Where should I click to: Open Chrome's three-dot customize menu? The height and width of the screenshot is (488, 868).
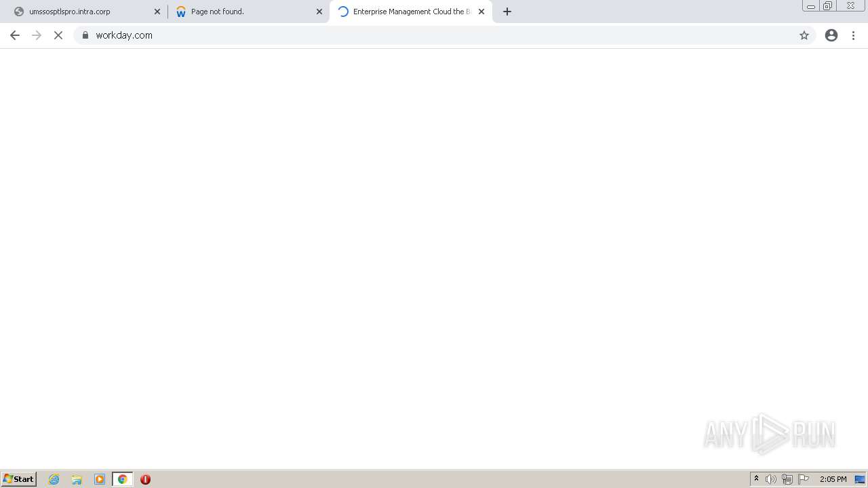click(854, 35)
